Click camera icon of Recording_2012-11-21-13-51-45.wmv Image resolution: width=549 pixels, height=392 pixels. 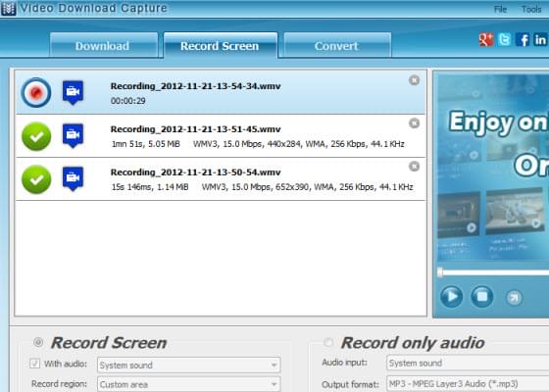coord(73,135)
